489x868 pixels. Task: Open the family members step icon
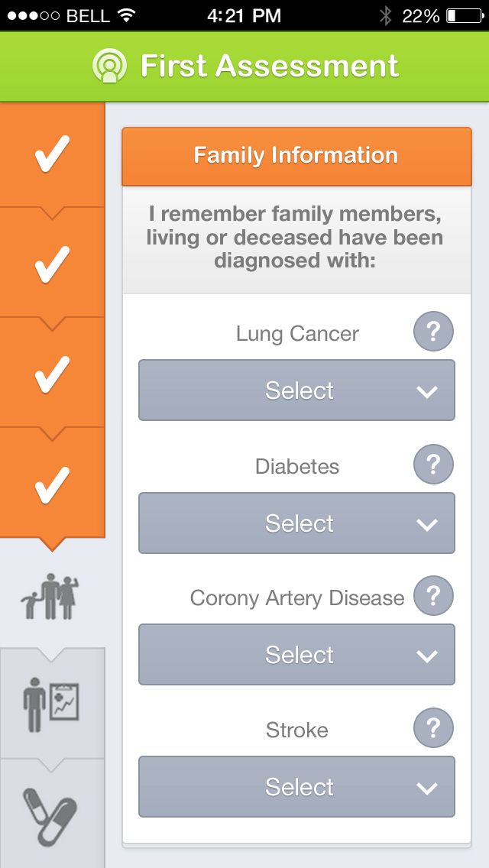click(x=51, y=597)
